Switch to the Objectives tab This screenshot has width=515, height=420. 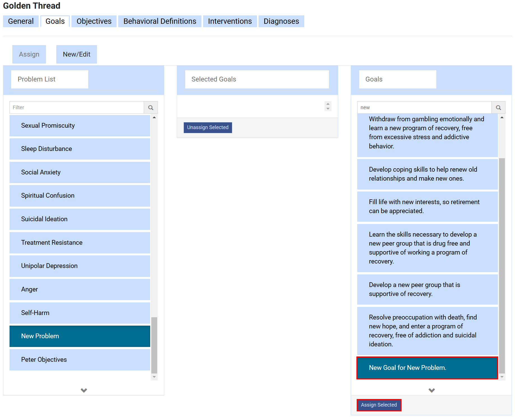94,21
